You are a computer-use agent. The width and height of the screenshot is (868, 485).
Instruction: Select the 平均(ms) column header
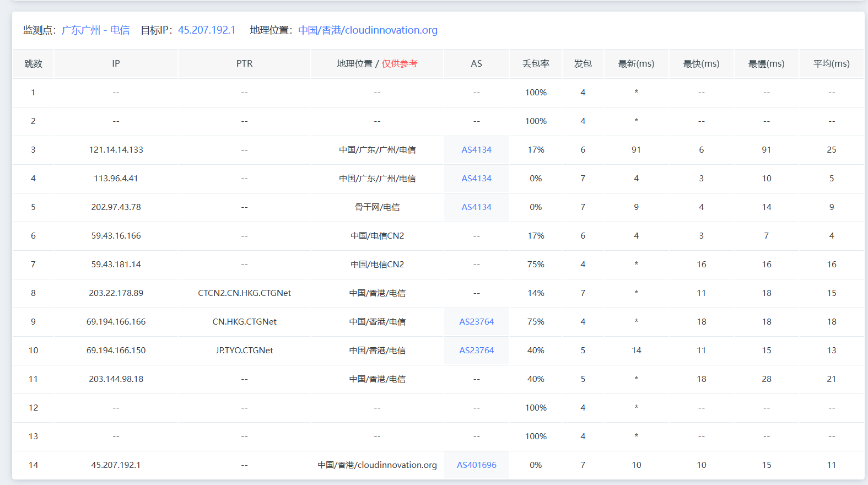coord(831,64)
